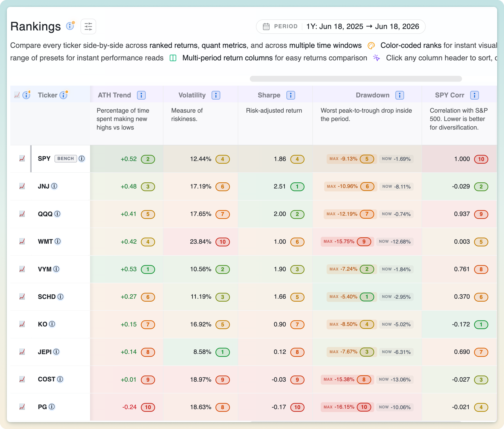
Task: Click JEPI volatility value 8.58%
Action: 202,352
